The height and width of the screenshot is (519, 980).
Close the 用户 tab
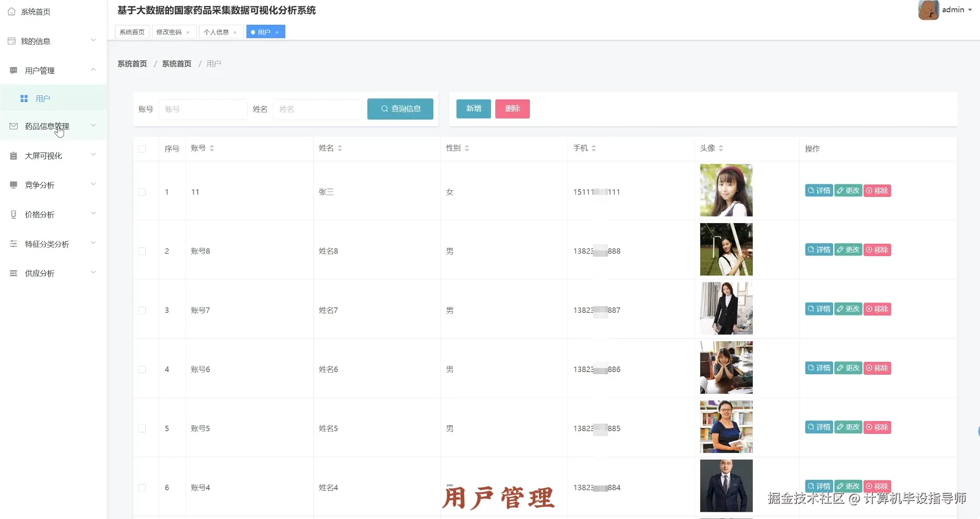point(277,32)
